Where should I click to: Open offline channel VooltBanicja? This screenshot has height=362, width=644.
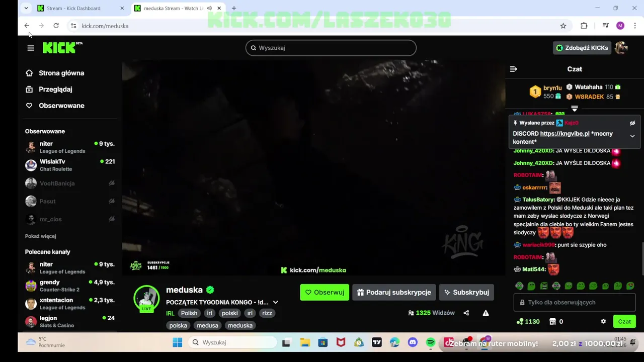(x=70, y=183)
